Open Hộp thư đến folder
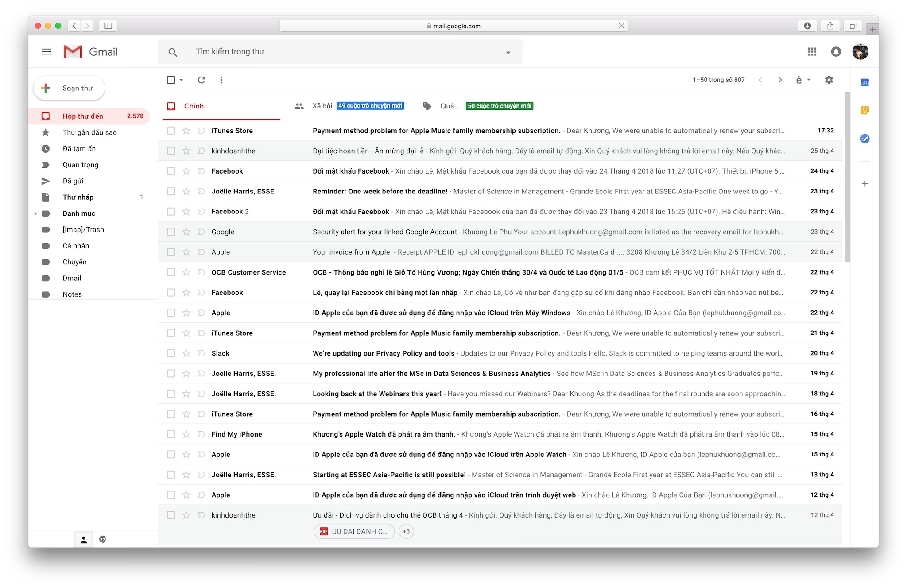The width and height of the screenshot is (907, 588). 89,116
